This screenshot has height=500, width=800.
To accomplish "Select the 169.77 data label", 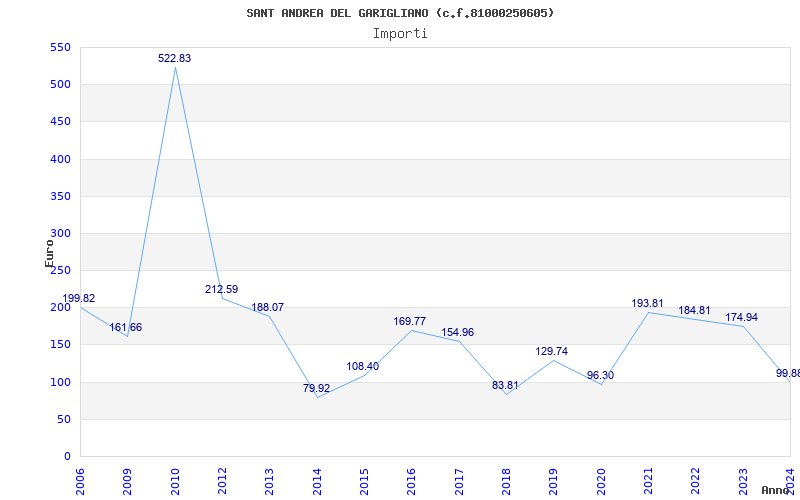I will [x=409, y=321].
